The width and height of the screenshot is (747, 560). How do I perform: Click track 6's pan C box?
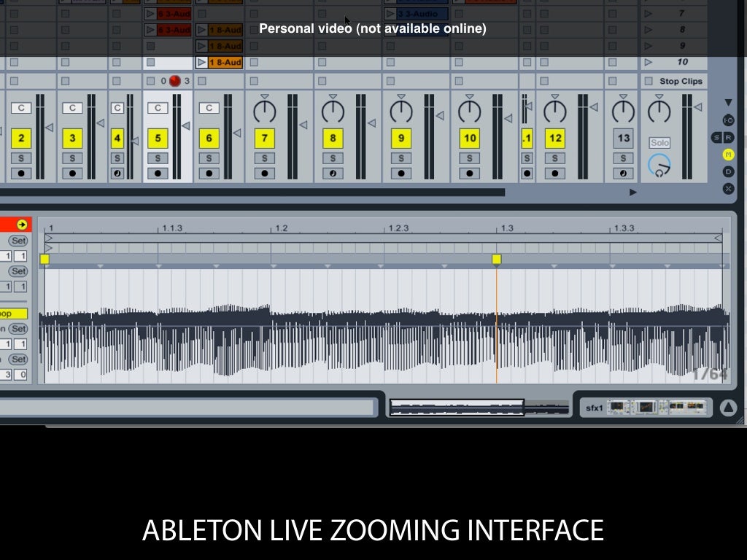click(209, 108)
